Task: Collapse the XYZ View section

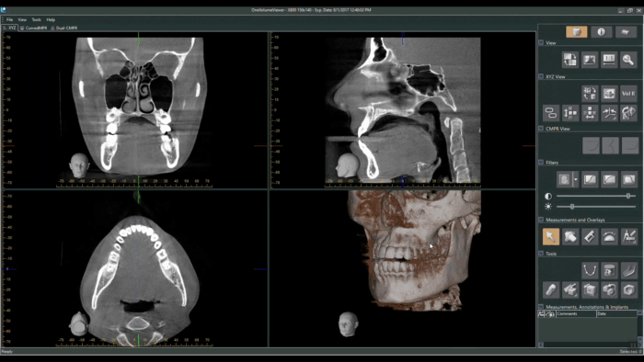Action: coord(541,76)
